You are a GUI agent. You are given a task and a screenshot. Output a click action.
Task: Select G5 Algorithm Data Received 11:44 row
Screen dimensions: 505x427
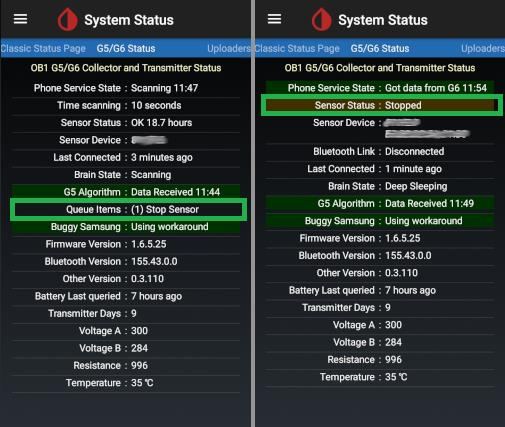[x=126, y=192]
